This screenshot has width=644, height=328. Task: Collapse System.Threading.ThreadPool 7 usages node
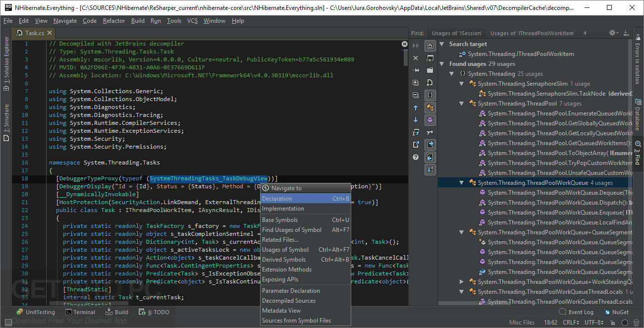(x=462, y=104)
